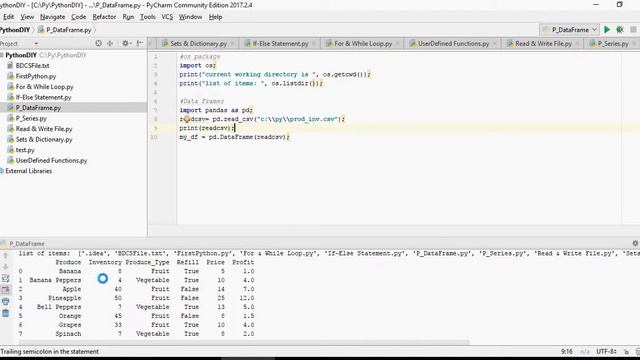The image size is (640, 360).
Task: Open the Run menu
Action: pos(128,17)
